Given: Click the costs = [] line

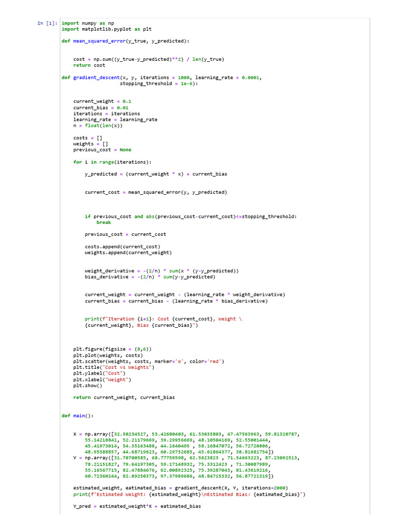Looking at the screenshot, I should (x=87, y=138).
